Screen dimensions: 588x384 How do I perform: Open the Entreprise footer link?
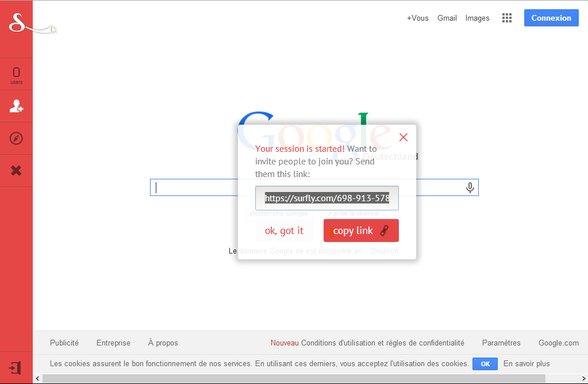click(113, 343)
